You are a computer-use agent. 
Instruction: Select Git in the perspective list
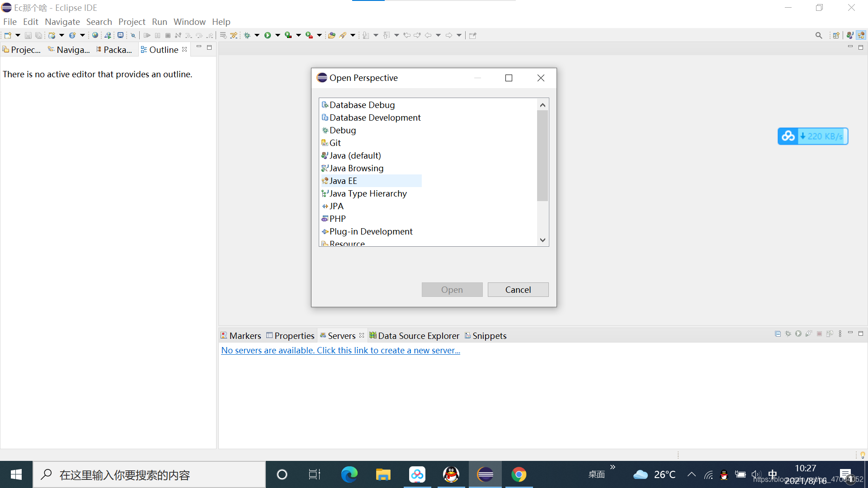(331, 143)
